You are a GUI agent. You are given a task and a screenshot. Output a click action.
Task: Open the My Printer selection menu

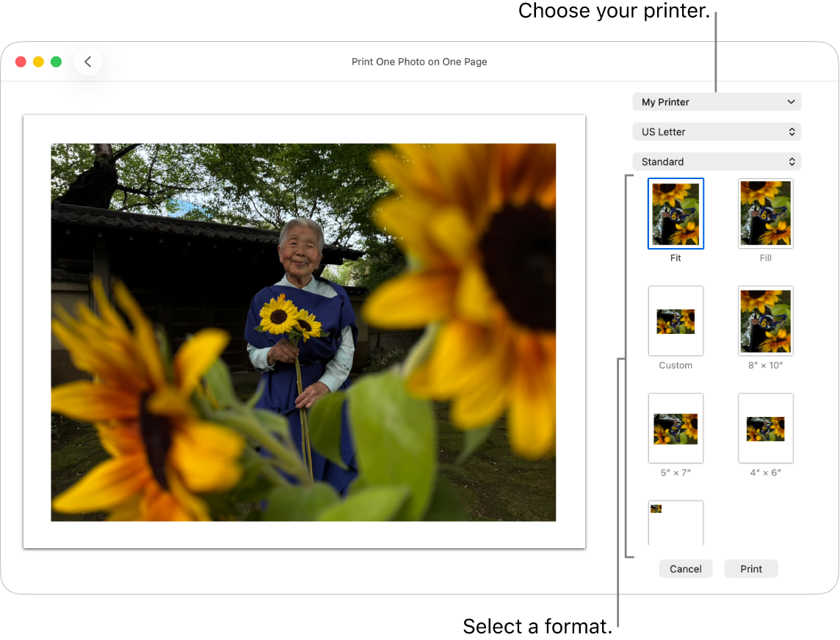(x=717, y=101)
